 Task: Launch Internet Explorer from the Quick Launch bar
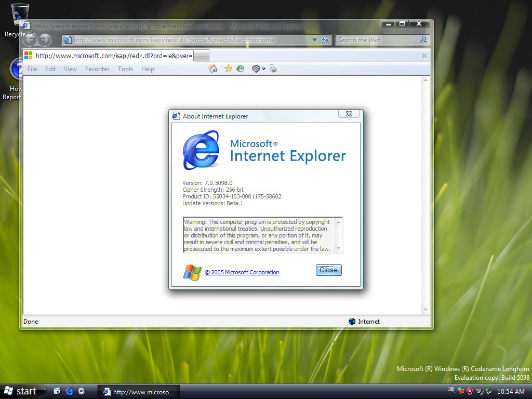pyautogui.click(x=69, y=391)
